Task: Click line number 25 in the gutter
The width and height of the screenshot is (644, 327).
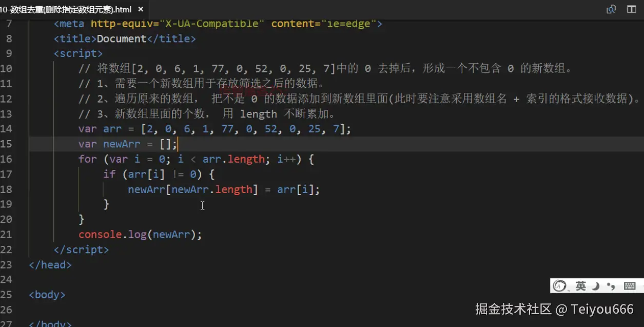Action: 6,295
